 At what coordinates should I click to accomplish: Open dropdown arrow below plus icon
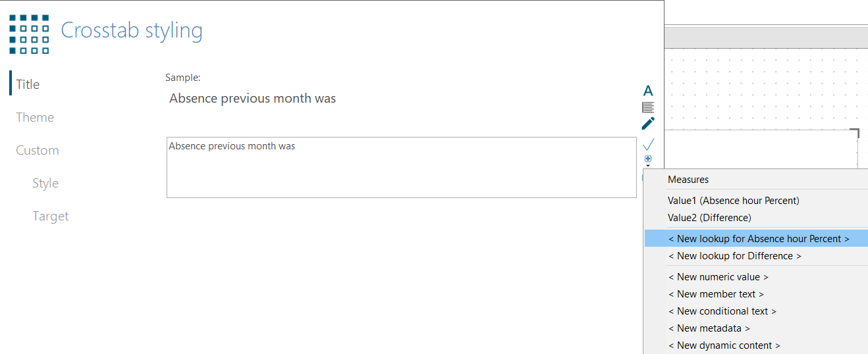(x=648, y=166)
